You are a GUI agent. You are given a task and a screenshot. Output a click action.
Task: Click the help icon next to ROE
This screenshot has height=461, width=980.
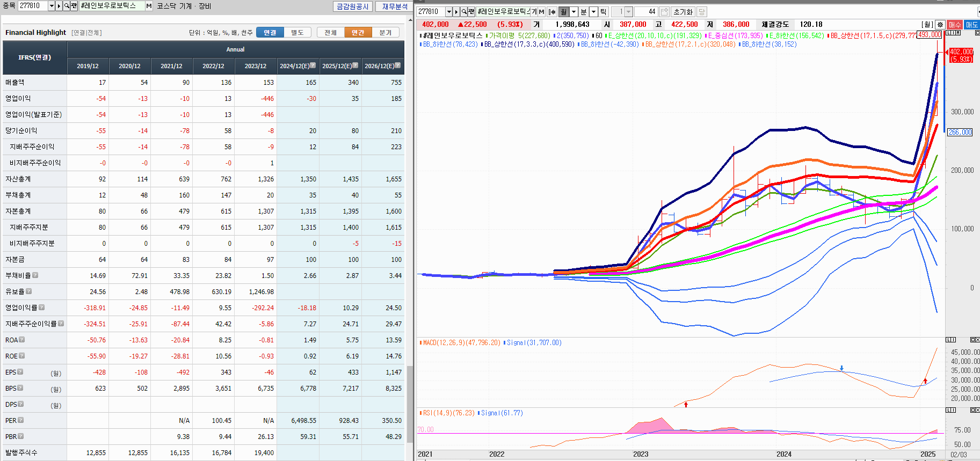point(21,356)
